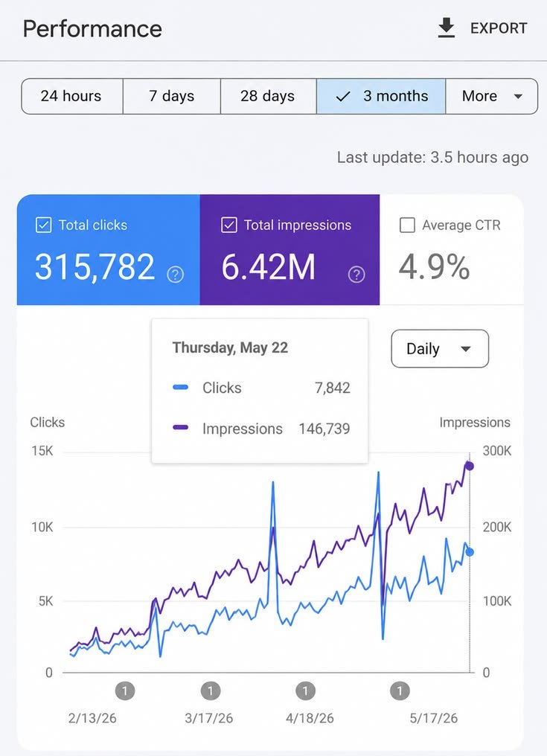
Task: Uncheck the Total impressions checkbox
Action: tap(228, 225)
